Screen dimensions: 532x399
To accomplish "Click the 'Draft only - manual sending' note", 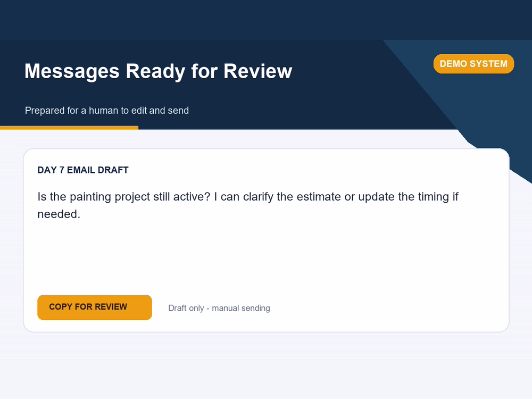I will pyautogui.click(x=219, y=308).
